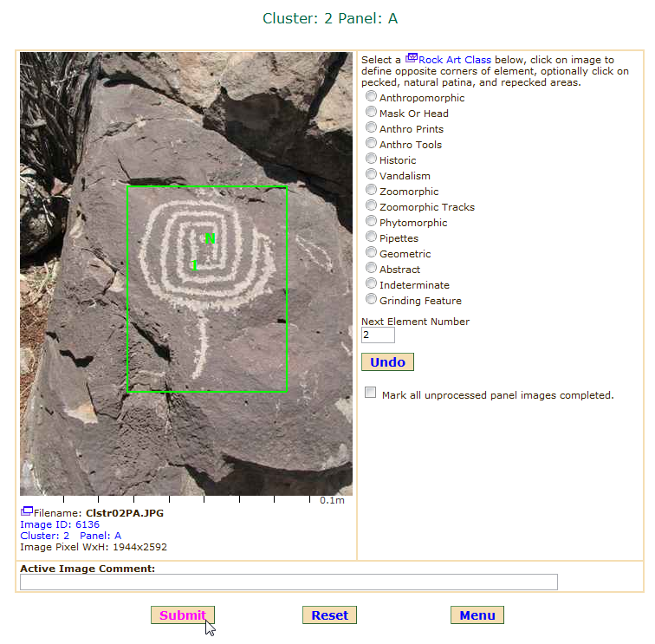655x644 pixels.
Task: Click the Reset button
Action: tap(329, 615)
